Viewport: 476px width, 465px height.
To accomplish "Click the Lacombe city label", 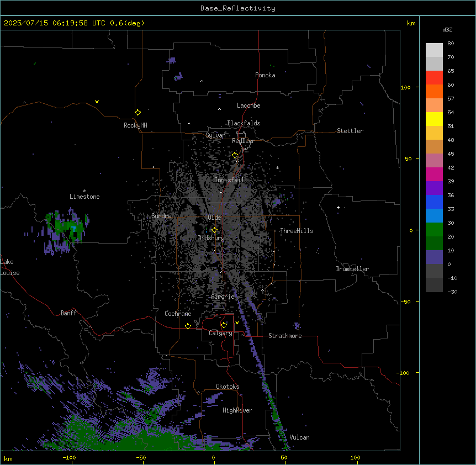I will (x=248, y=105).
